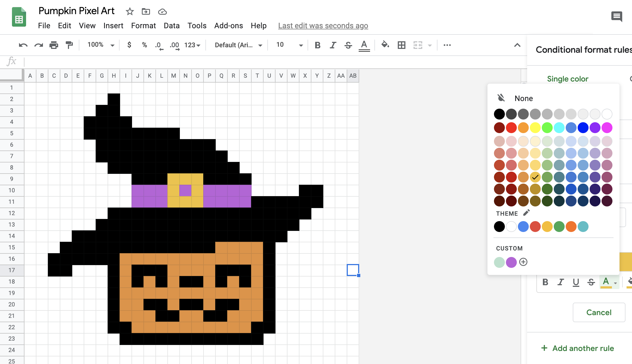Pick the checked yellow swatch
Screen dimensions: 632x364
(535, 177)
